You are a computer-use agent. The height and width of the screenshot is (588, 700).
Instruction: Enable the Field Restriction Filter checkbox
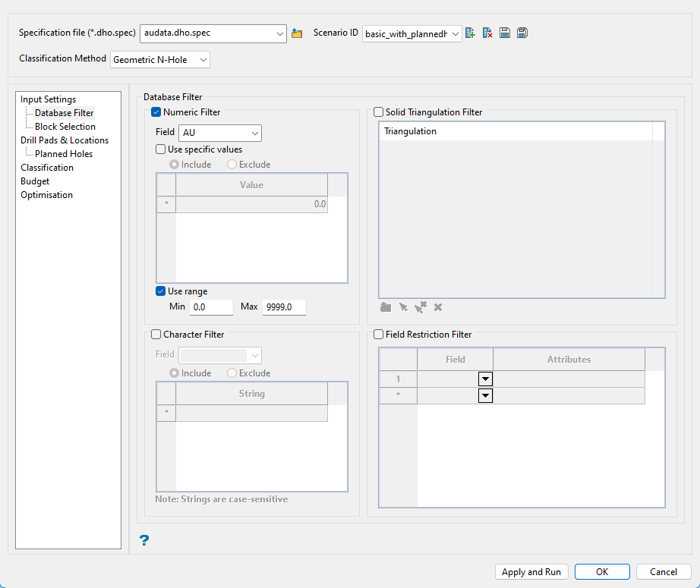pyautogui.click(x=379, y=335)
